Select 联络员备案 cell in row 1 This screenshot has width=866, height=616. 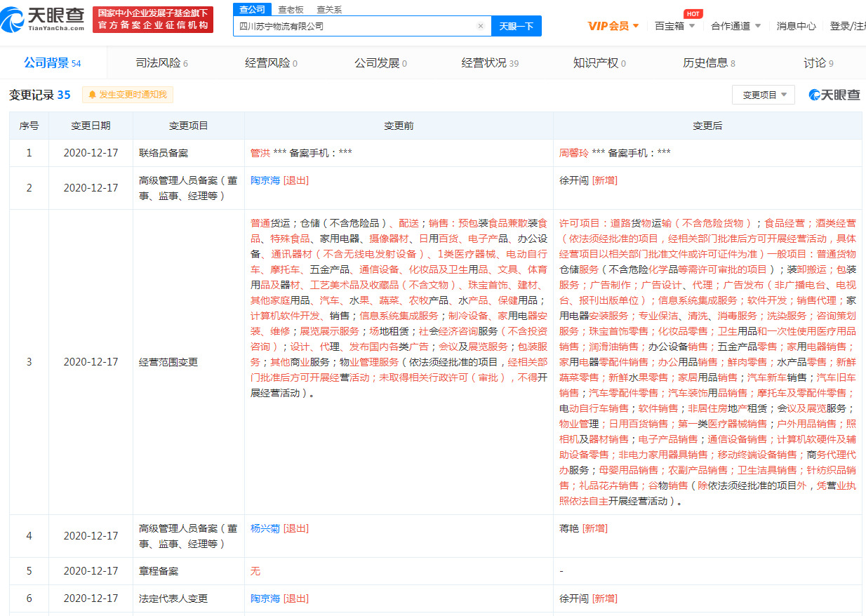[x=189, y=152]
